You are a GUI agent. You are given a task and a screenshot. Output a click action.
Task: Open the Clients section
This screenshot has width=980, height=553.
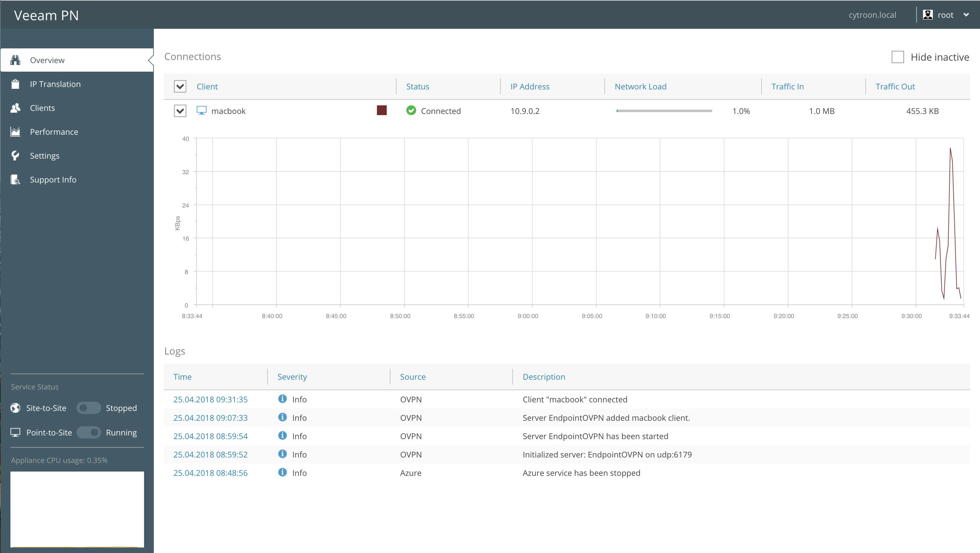pos(77,108)
